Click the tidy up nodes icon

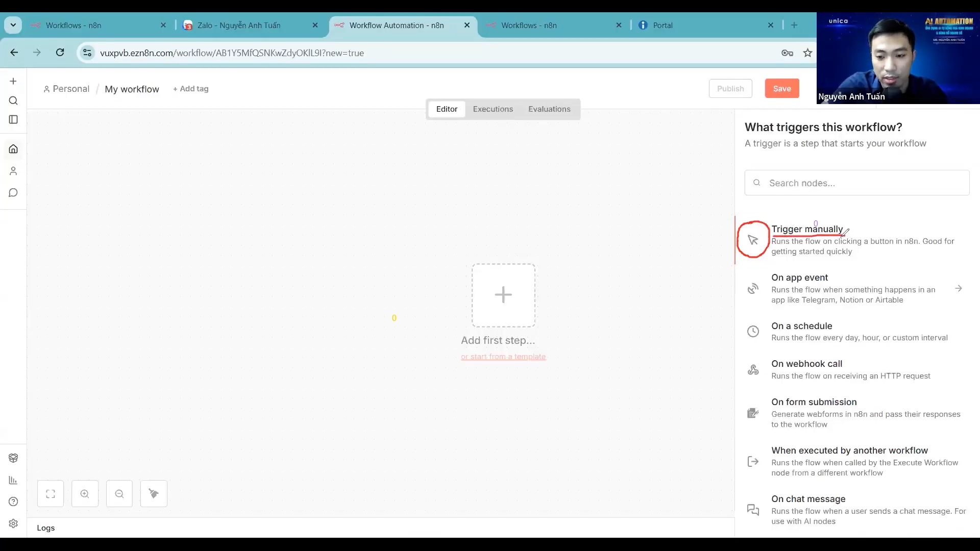tap(154, 494)
